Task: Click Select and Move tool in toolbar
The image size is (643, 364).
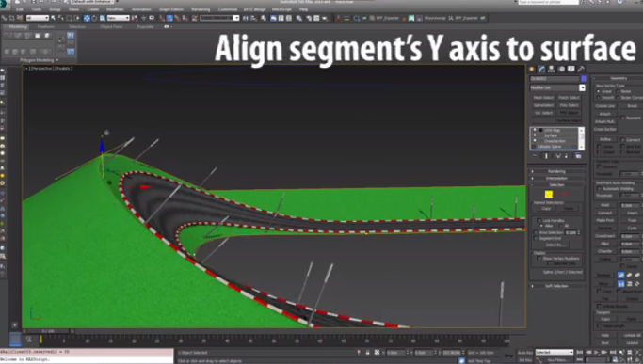Action: [x=87, y=18]
